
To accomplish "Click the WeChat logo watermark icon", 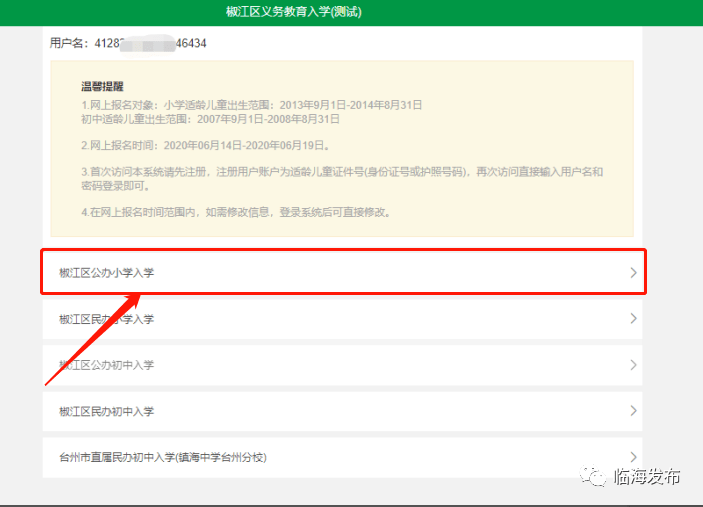I will (595, 477).
